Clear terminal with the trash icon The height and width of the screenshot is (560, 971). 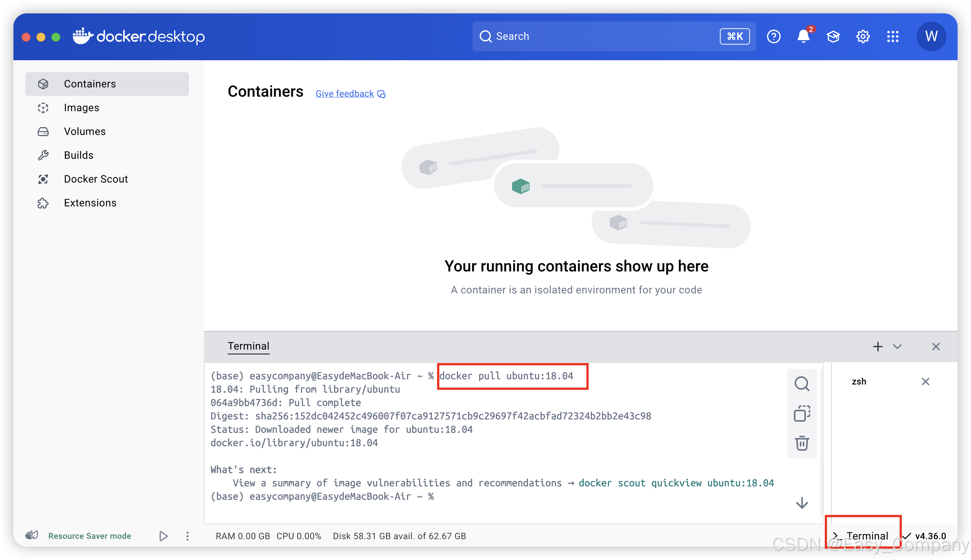coord(802,443)
